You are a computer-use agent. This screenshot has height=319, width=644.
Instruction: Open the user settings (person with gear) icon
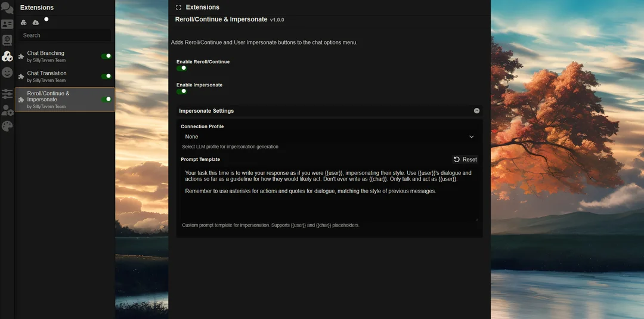tap(7, 110)
